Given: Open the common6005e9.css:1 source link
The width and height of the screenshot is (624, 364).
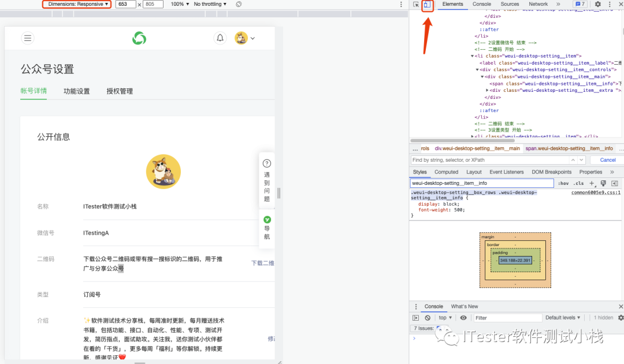Looking at the screenshot, I should [596, 192].
